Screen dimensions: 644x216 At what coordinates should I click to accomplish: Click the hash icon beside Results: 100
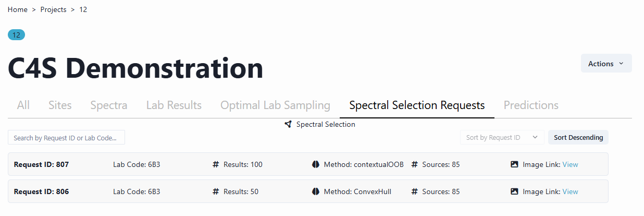pos(216,164)
